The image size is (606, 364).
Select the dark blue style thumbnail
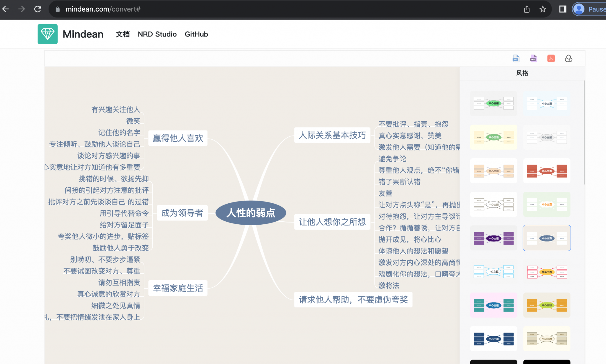[494, 339]
